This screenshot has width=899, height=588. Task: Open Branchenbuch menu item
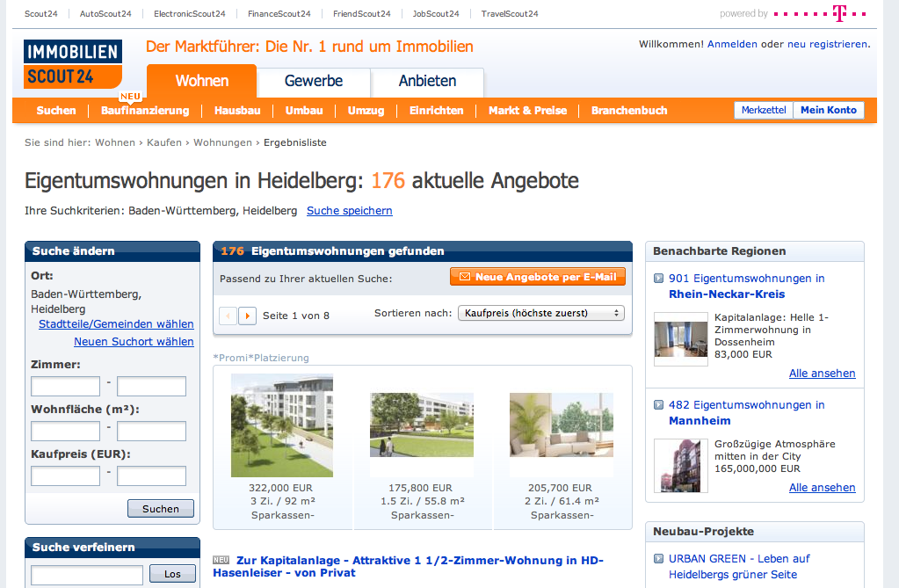tap(629, 111)
